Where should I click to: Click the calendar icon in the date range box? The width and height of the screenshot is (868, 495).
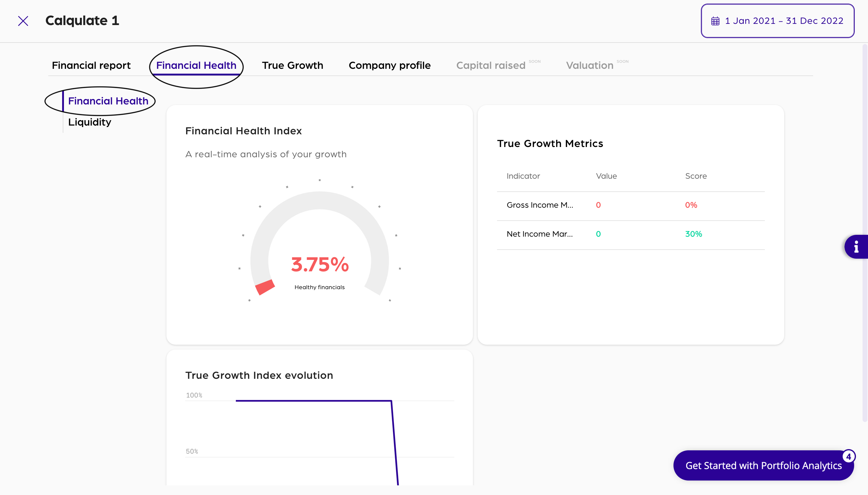click(x=715, y=21)
